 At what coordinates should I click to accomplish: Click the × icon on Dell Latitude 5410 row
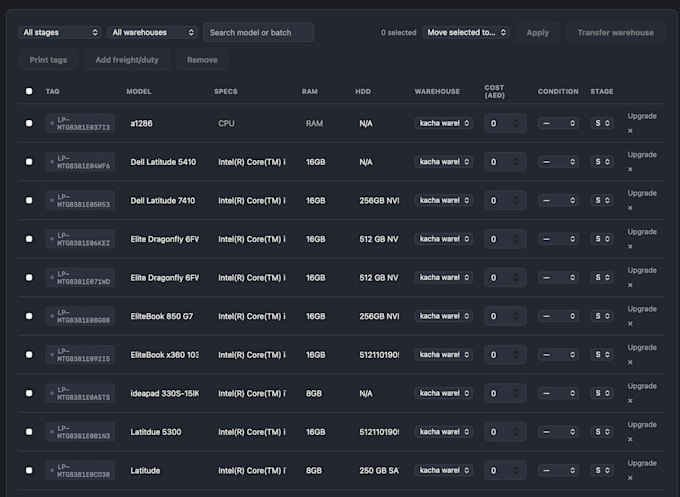[630, 169]
